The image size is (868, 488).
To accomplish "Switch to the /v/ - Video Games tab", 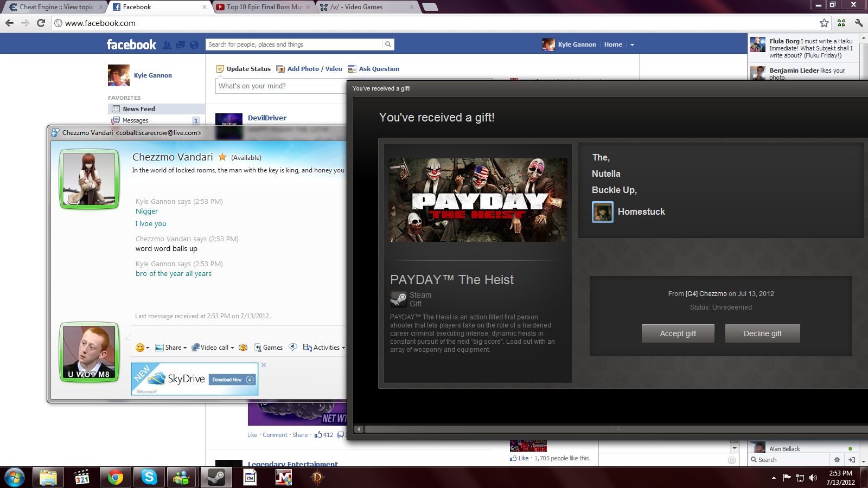I will tap(363, 7).
